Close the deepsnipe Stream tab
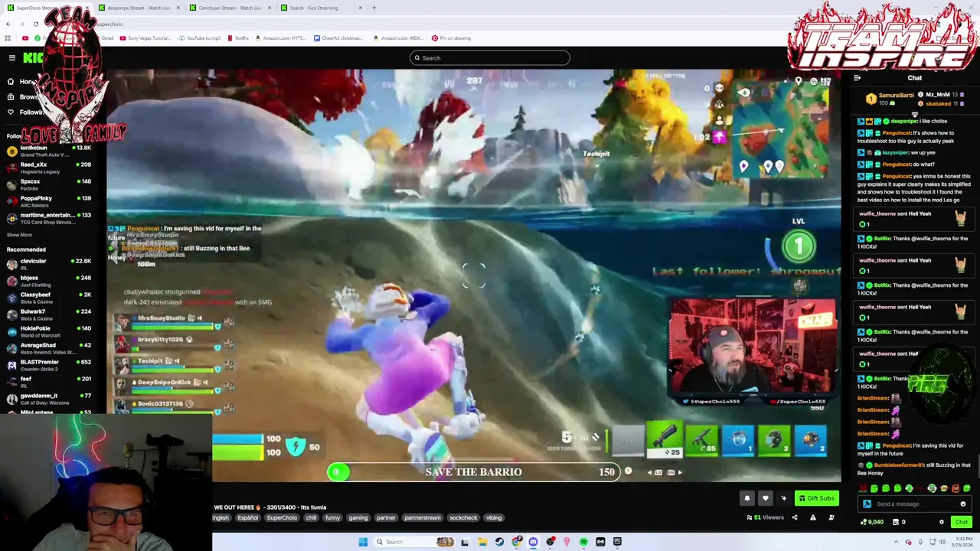 point(178,8)
